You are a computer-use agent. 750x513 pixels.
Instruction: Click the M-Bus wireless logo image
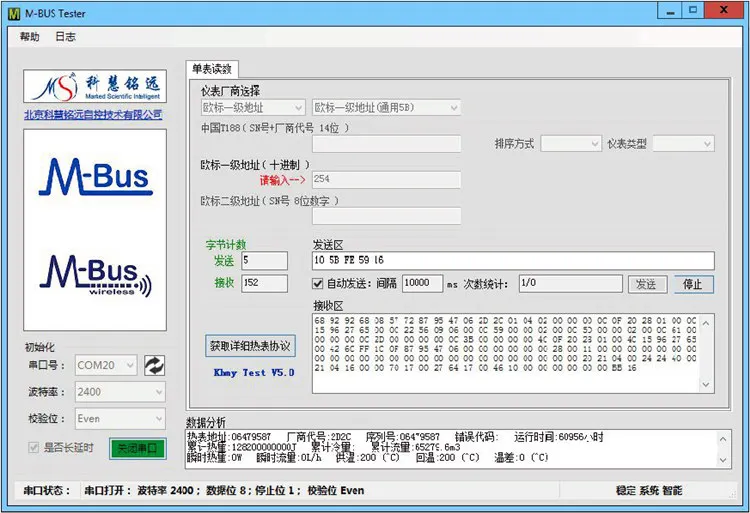(x=96, y=274)
